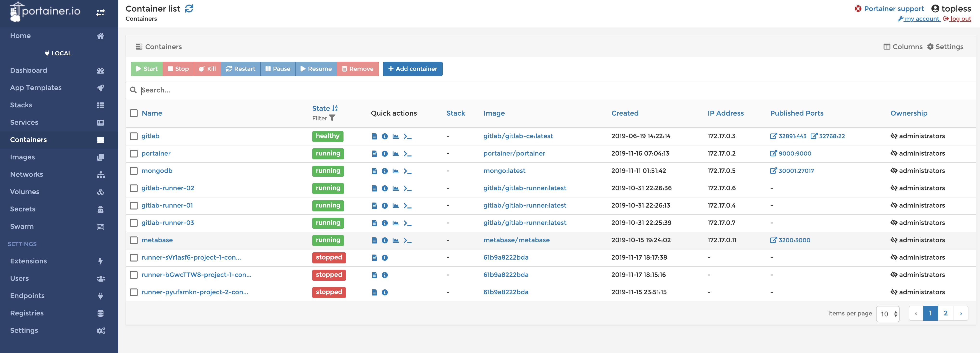The image size is (980, 353).
Task: Open published port 9000:9000 link
Action: coord(790,153)
